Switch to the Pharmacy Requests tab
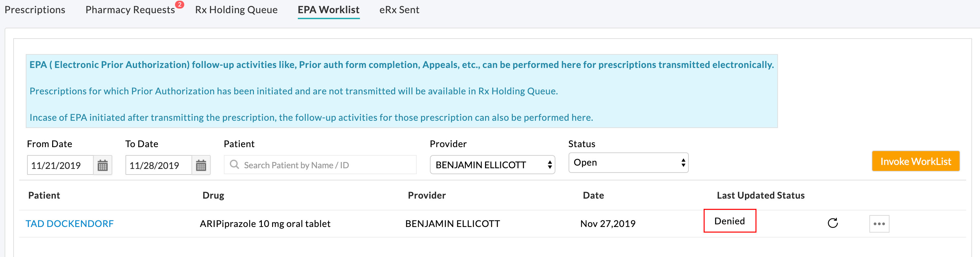980x257 pixels. [x=130, y=10]
